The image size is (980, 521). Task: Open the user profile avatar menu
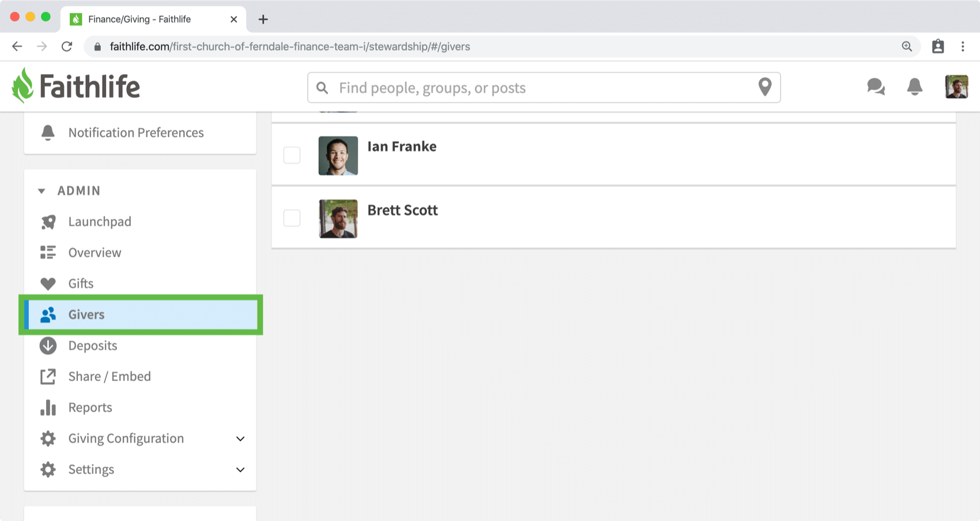click(956, 87)
